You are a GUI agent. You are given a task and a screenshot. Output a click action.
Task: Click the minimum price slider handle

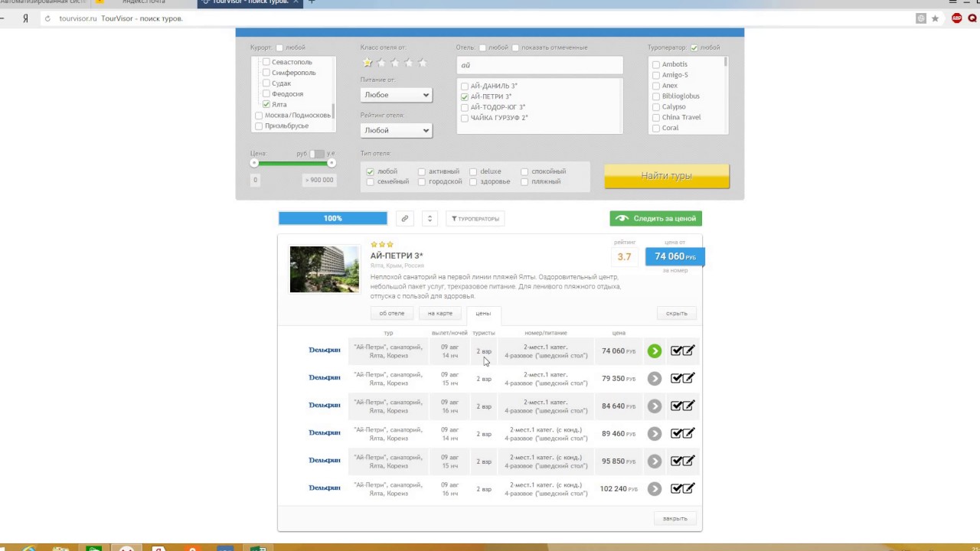click(254, 163)
